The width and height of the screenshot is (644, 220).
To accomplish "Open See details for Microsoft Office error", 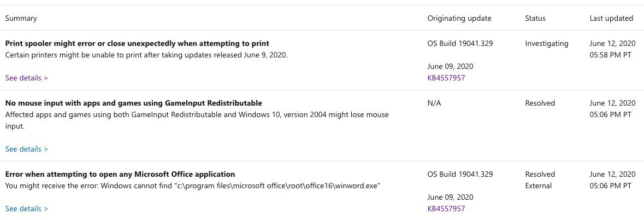I will tap(26, 209).
